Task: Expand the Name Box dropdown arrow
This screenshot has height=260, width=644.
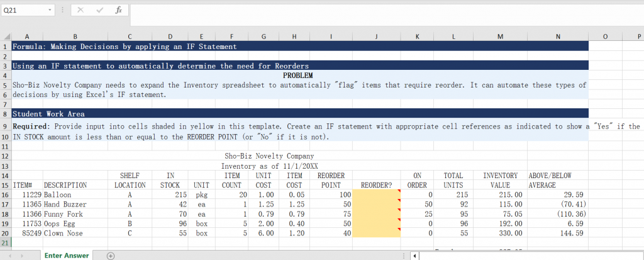Action: 50,11
